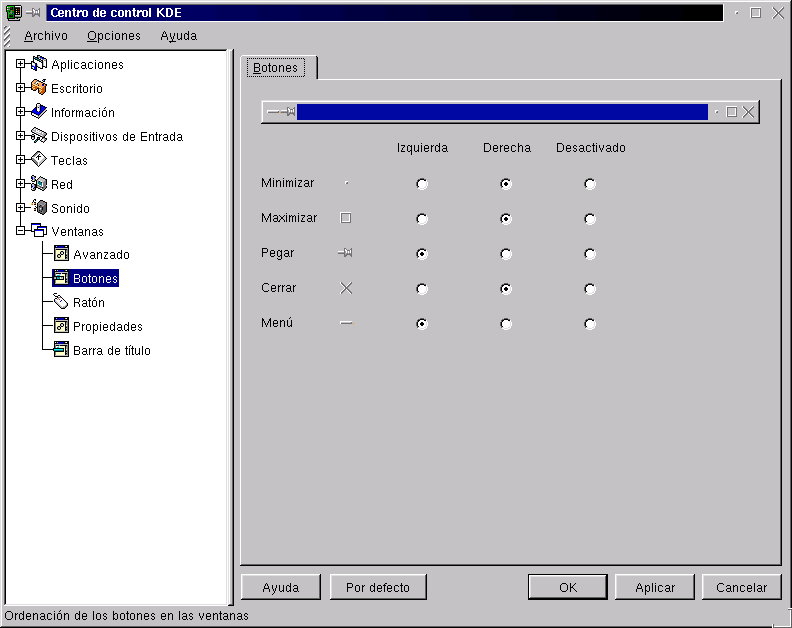The width and height of the screenshot is (792, 628).
Task: Click the Sonido speaker icon
Action: point(39,208)
